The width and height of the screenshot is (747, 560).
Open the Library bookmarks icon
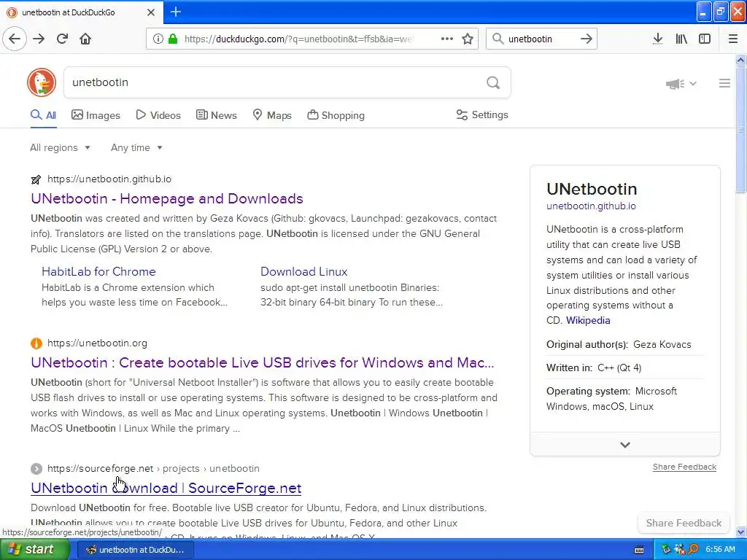[681, 39]
